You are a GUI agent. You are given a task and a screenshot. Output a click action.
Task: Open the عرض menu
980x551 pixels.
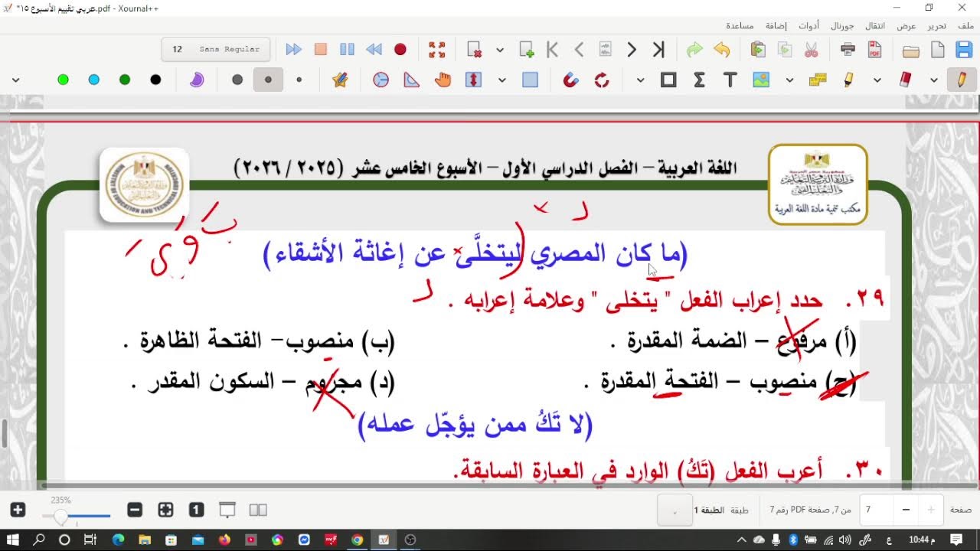pos(906,25)
